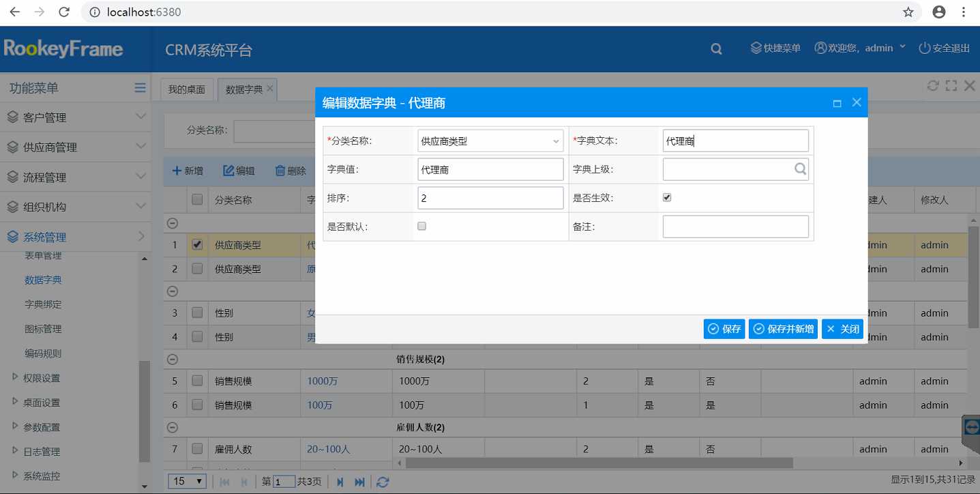The width and height of the screenshot is (980, 494).
Task: Open 数据字典 in the sidebar
Action: pos(43,280)
